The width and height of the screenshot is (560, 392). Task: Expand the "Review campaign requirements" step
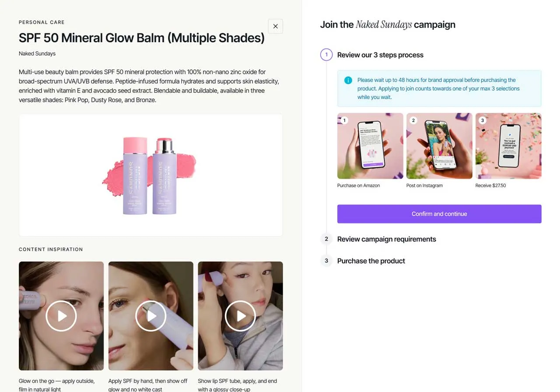(386, 239)
